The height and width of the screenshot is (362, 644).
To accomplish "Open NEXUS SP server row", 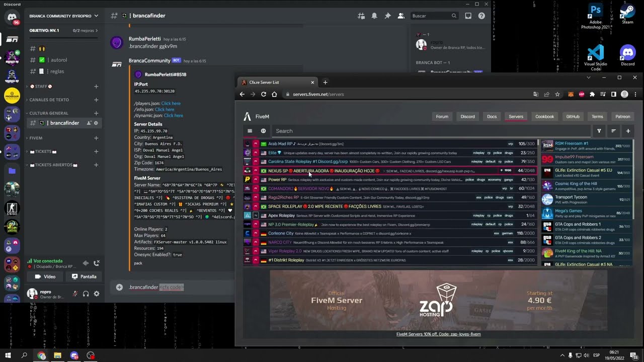I will 390,171.
